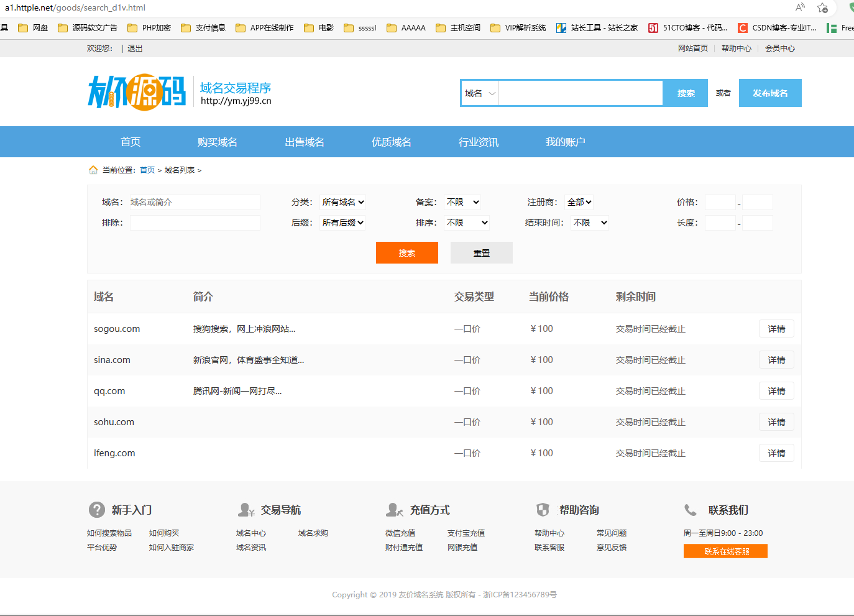Image resolution: width=854 pixels, height=616 pixels.
Task: Click the 意见反馈 footer link
Action: point(612,548)
